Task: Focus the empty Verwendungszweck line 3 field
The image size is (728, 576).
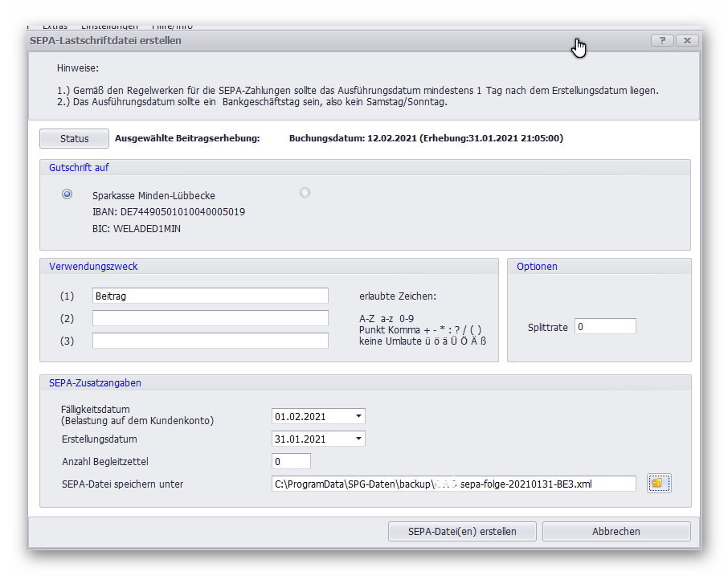Action: point(211,341)
